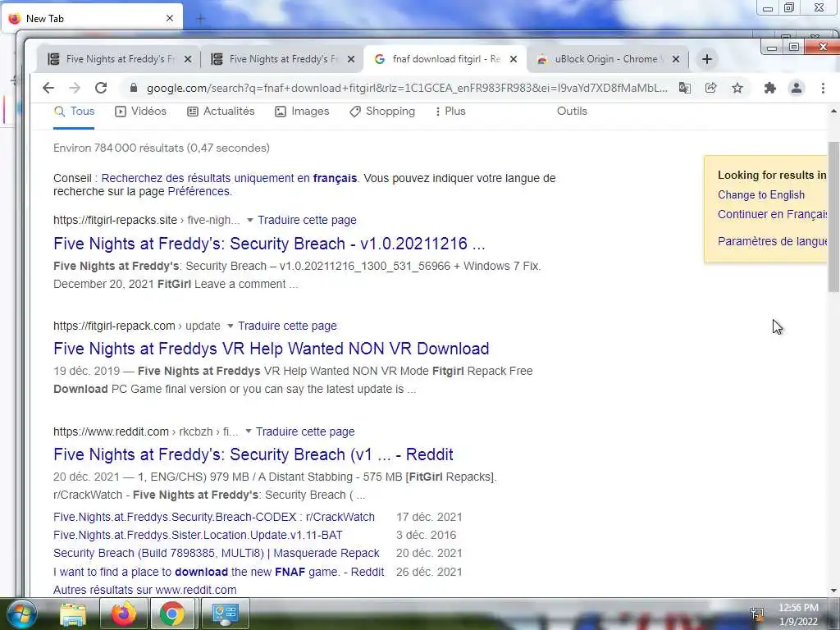Click Traduire cette page for fitgirl-repack.com
840x630 pixels.
(x=287, y=326)
